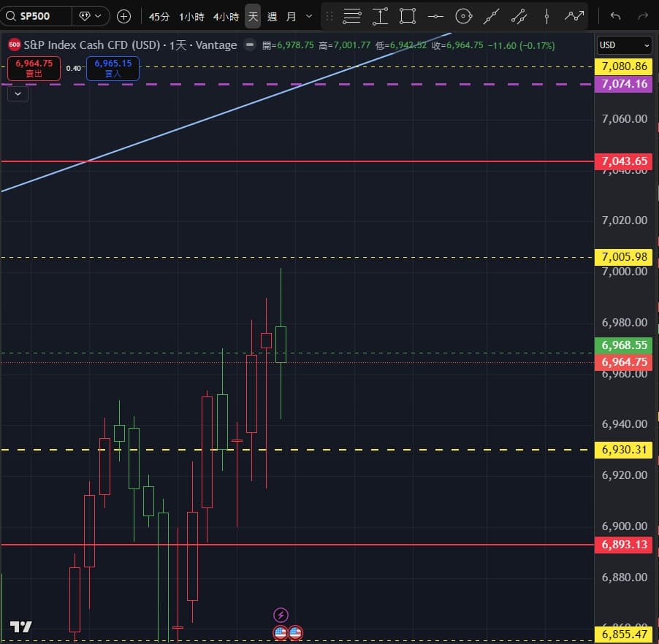
Task: Collapse the indicator legend chevron
Action: pyautogui.click(x=18, y=93)
